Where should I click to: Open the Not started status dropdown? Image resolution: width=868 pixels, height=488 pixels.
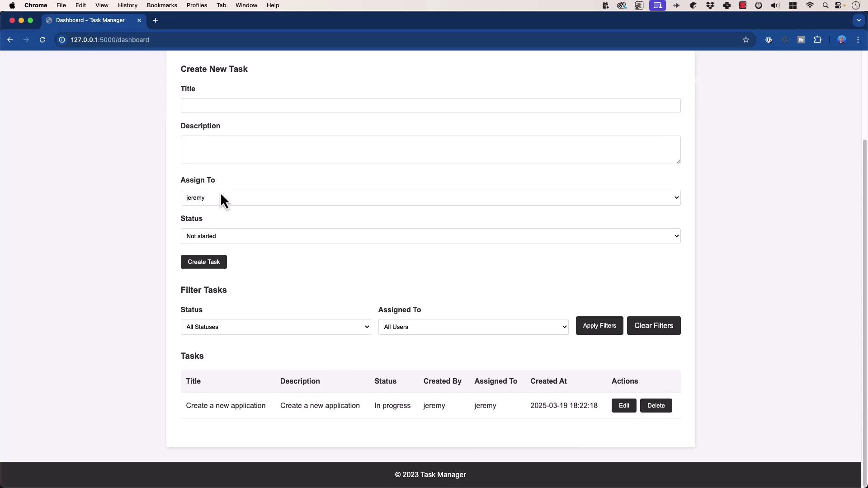tap(430, 236)
